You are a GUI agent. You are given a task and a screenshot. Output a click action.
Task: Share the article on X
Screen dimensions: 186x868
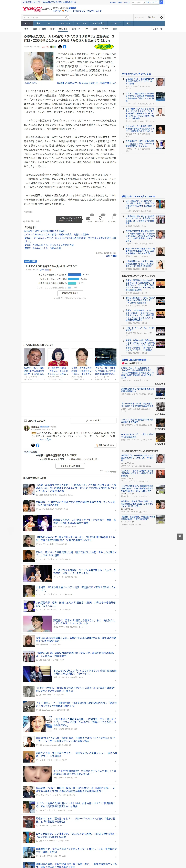pos(60,47)
